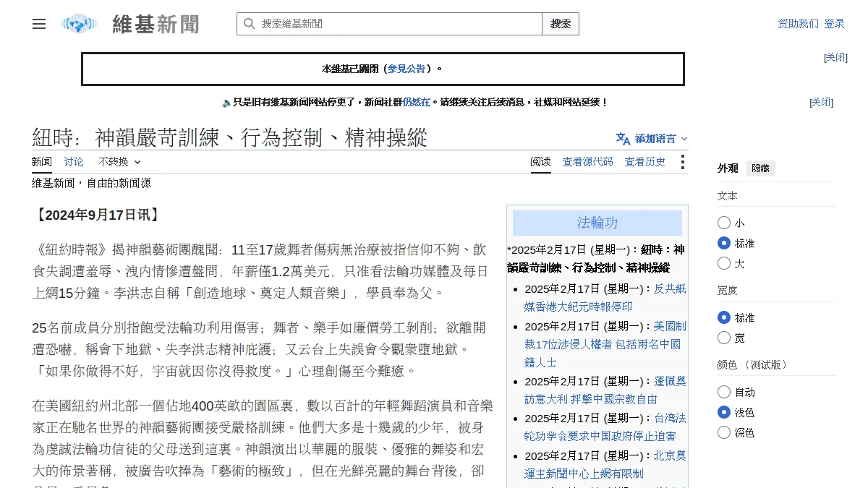Open the more options vertical dots
The height and width of the screenshot is (488, 868).
pos(682,162)
